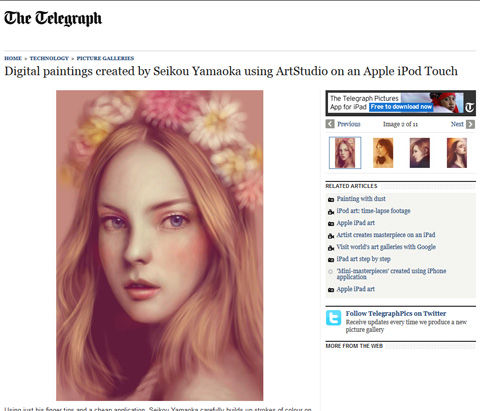This screenshot has height=411, width=480.
Task: Open the iPad art step by step link
Action: point(363,259)
